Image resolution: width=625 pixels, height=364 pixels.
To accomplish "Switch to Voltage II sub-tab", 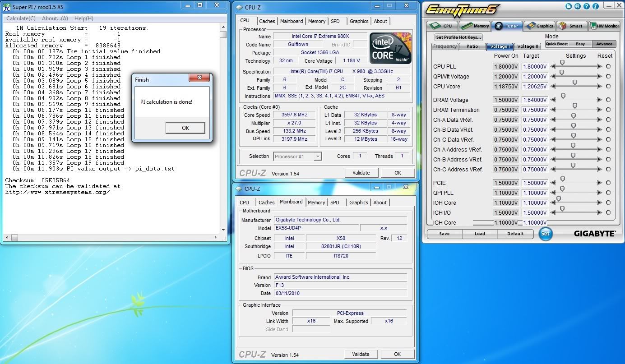I will (x=528, y=46).
